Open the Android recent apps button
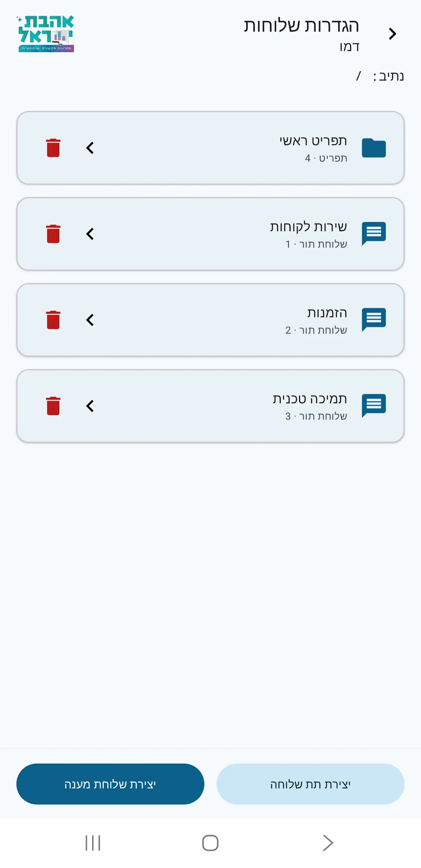The image size is (421, 868). click(x=93, y=843)
